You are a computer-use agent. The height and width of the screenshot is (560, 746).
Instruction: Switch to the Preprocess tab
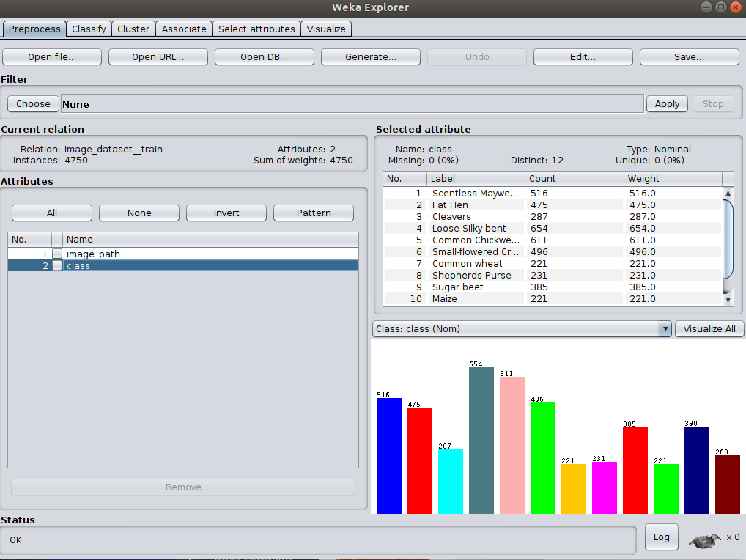(34, 29)
